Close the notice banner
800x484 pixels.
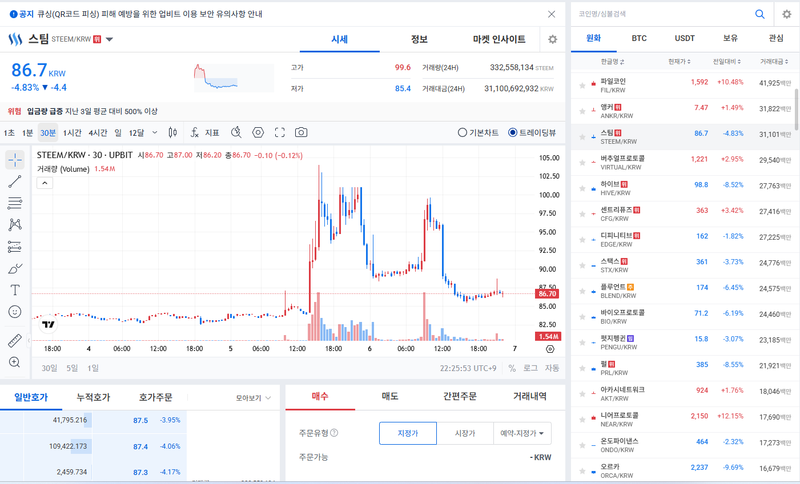click(x=552, y=14)
